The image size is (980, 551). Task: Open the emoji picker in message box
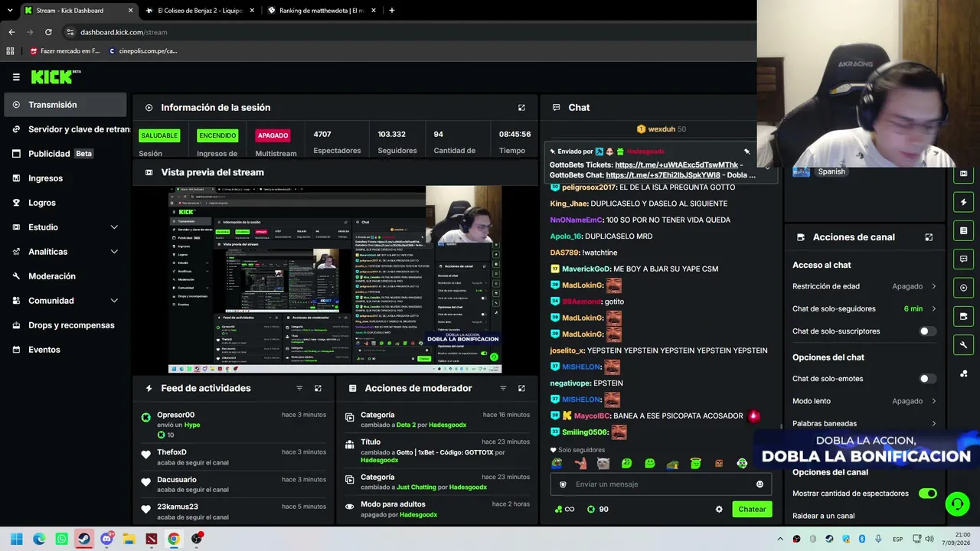[x=759, y=484]
